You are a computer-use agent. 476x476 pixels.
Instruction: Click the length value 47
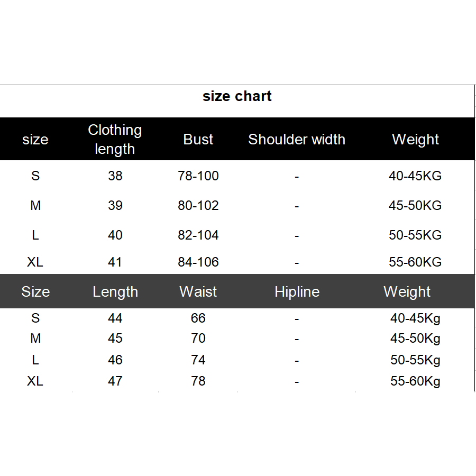pyautogui.click(x=115, y=381)
